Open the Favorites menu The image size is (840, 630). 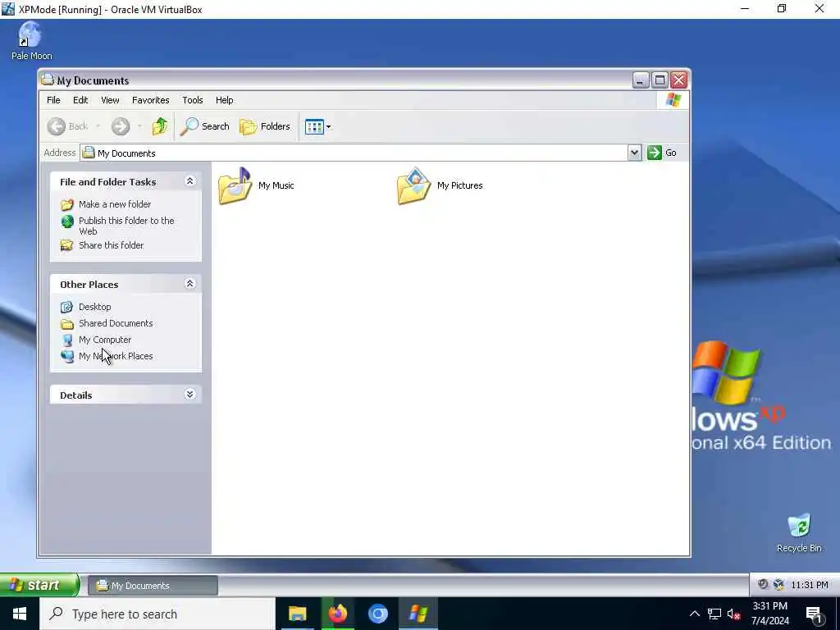coord(151,100)
